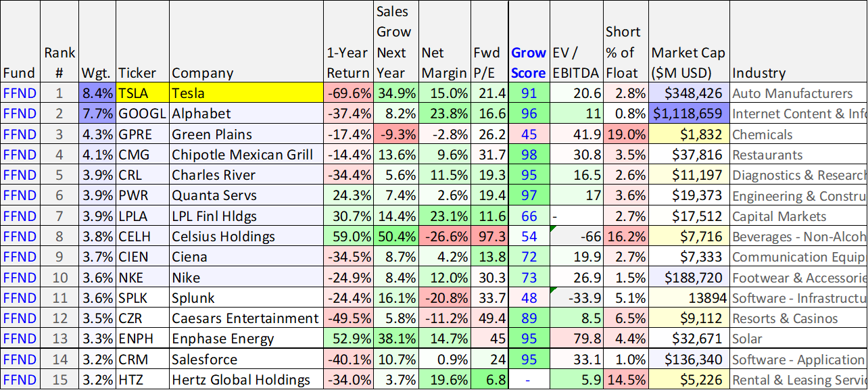Click Alphabet's $1,118,659 market cap cell
Image resolution: width=868 pixels, height=390 pixels.
coord(689,114)
